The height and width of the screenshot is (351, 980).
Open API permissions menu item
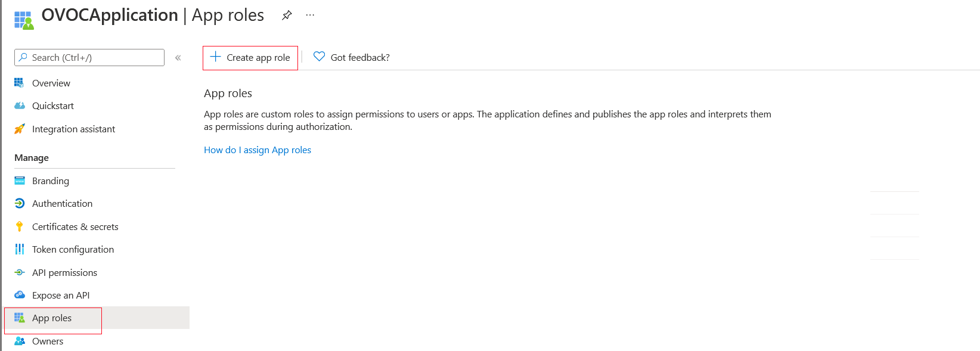point(64,272)
